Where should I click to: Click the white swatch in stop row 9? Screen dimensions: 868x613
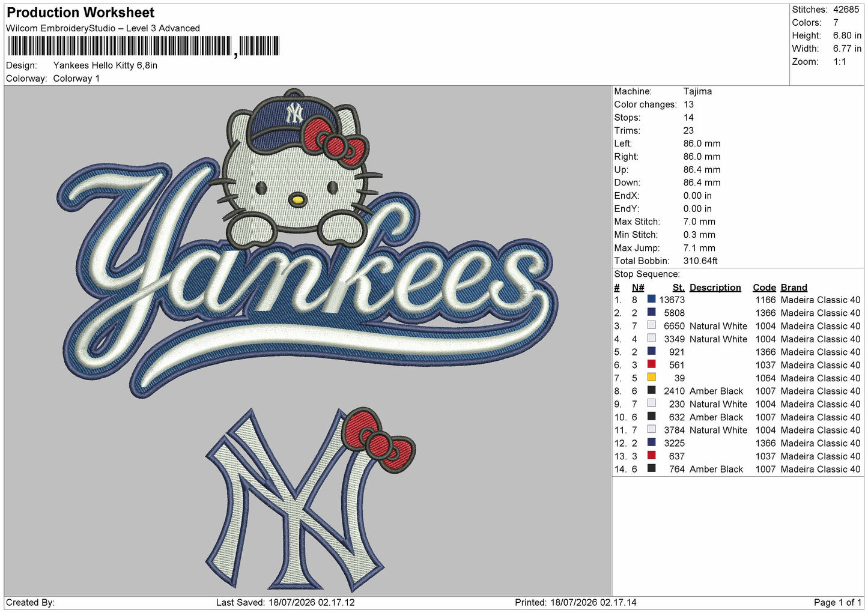[x=651, y=403]
